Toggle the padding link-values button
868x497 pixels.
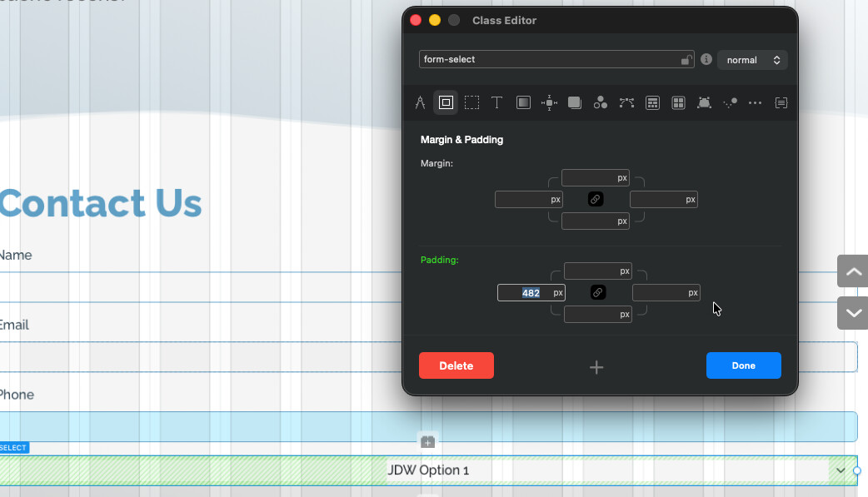(x=598, y=293)
